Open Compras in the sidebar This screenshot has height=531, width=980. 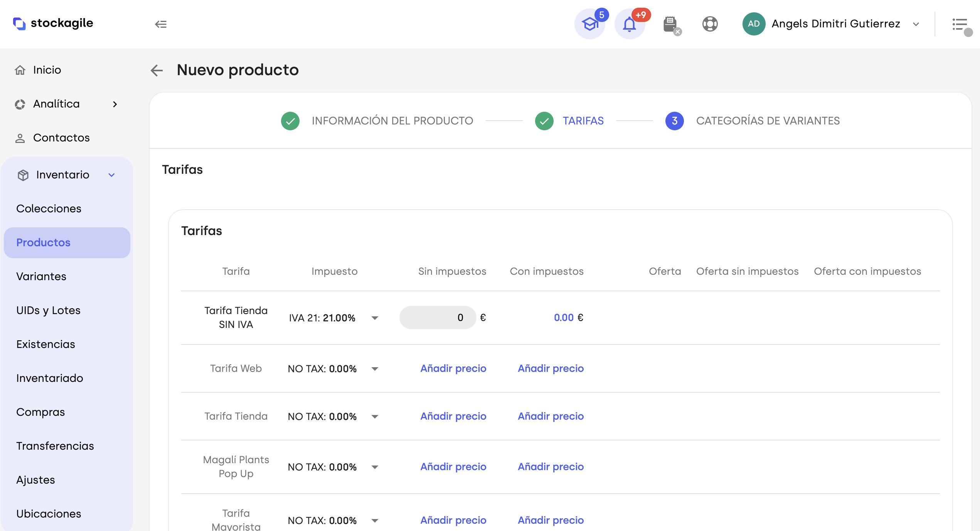pos(40,412)
